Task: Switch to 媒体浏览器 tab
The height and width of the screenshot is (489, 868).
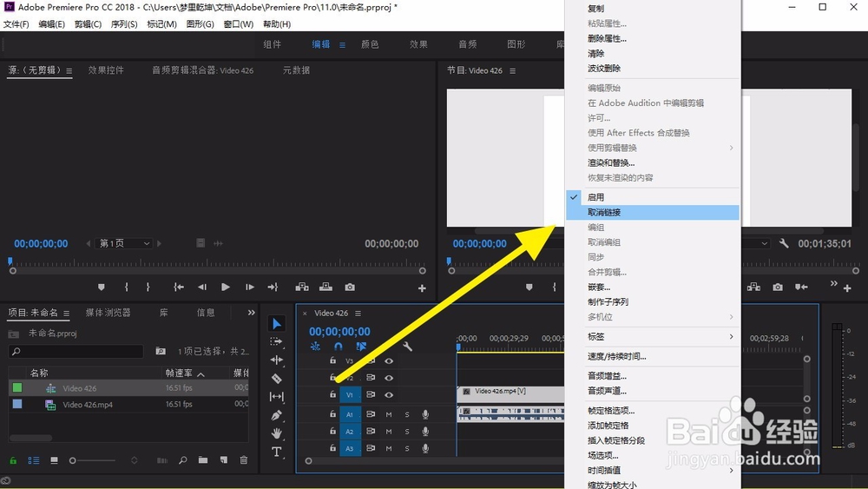Action: coord(108,313)
